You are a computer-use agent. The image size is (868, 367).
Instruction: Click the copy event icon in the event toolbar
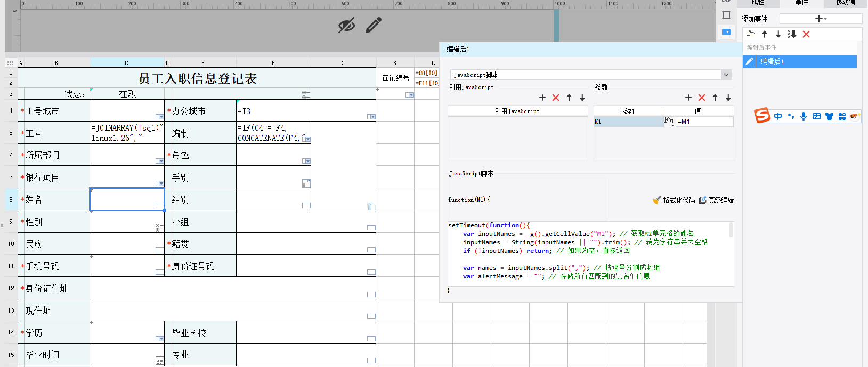tap(751, 34)
